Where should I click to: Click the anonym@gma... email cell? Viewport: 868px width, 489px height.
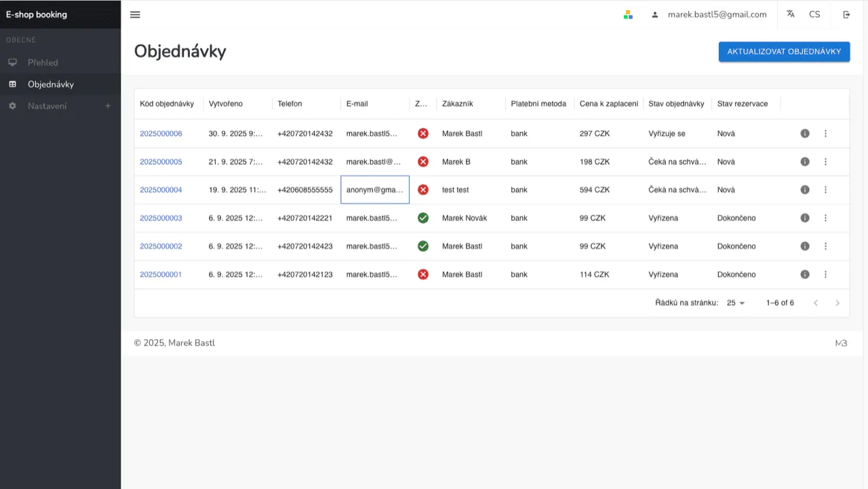pos(374,190)
